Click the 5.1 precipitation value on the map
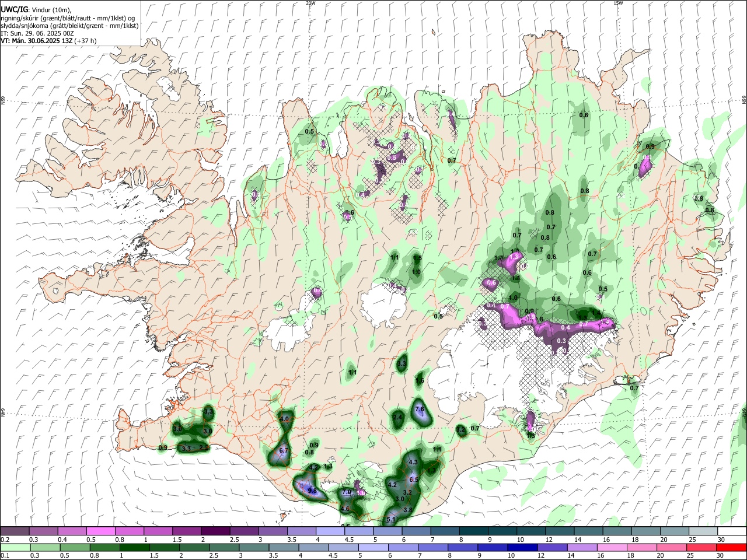Screen dimensions: 747x560 tap(392, 519)
